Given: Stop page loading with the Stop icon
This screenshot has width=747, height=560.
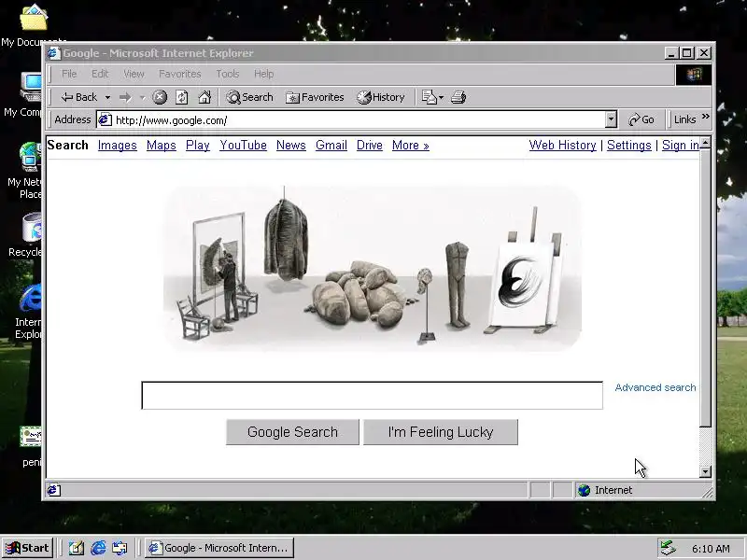Looking at the screenshot, I should coord(160,98).
